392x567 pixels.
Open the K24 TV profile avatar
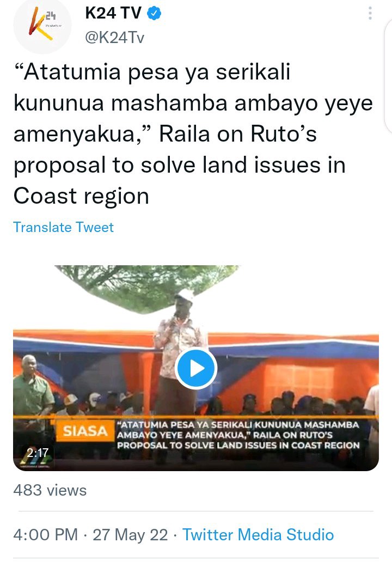pyautogui.click(x=42, y=25)
